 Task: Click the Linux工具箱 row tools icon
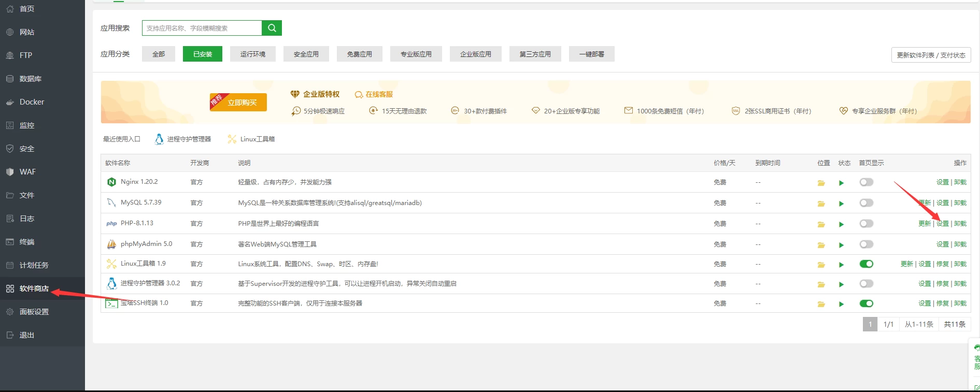pyautogui.click(x=111, y=264)
